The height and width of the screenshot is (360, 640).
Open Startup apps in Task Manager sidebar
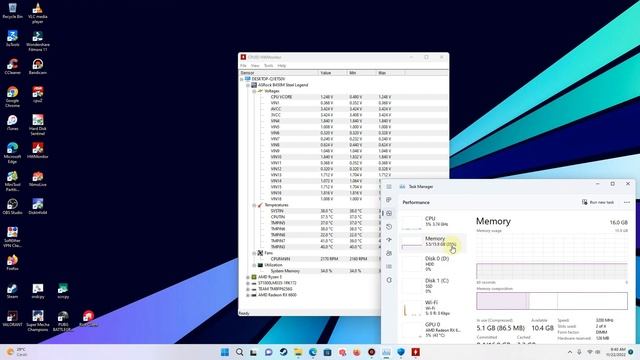[389, 240]
